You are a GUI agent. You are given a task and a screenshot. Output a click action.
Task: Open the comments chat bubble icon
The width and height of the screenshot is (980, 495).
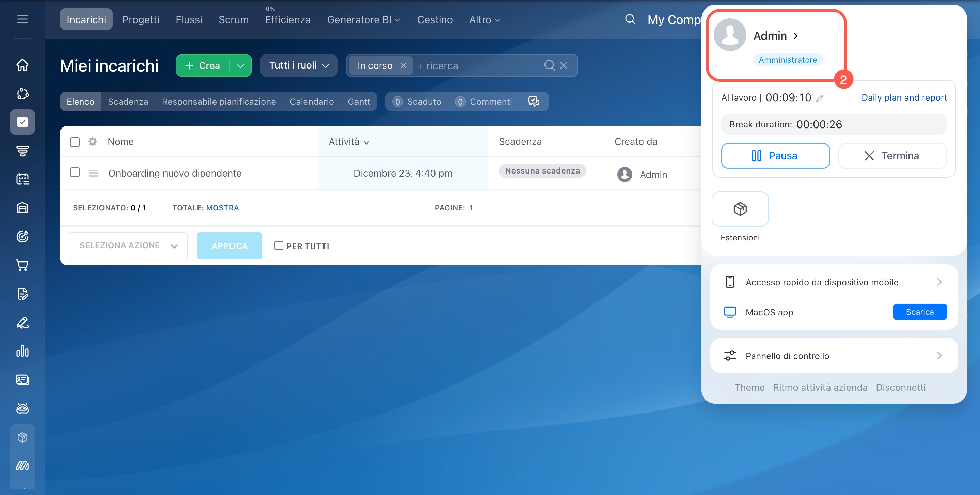[534, 101]
